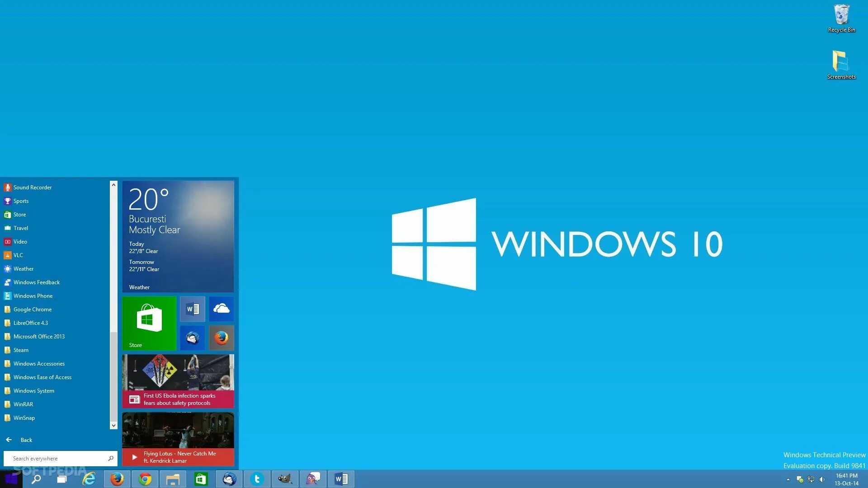
Task: Open Microsoft Word tile
Action: click(193, 309)
